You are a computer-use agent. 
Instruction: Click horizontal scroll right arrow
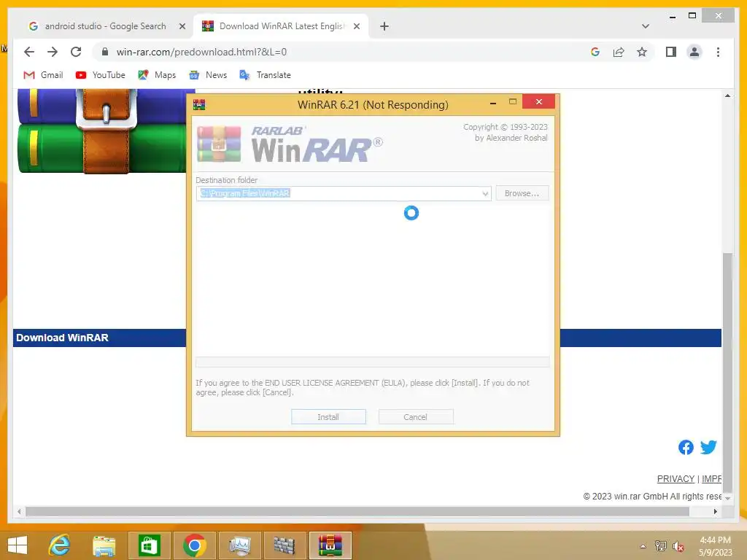point(716,511)
